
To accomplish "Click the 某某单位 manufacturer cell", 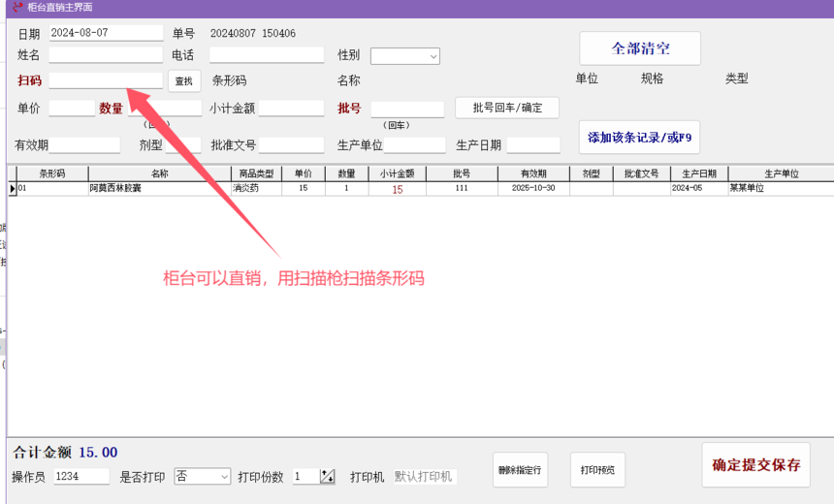I will (x=782, y=188).
